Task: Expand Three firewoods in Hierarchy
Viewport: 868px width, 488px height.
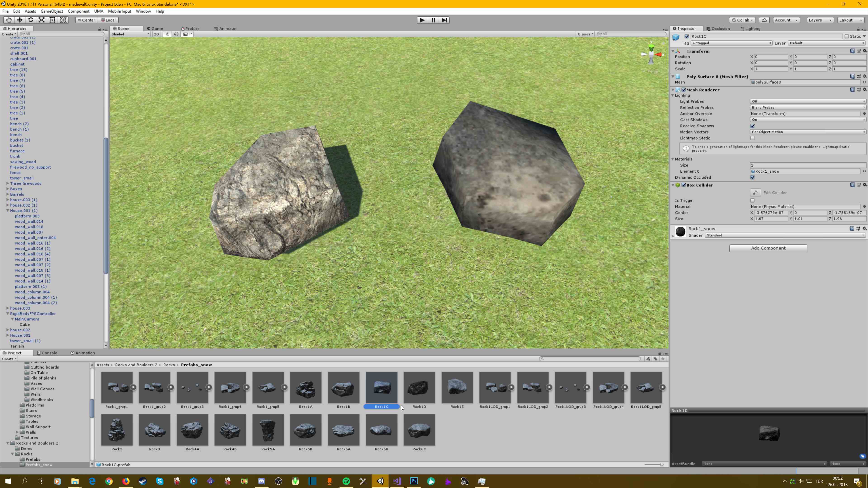Action: click(x=7, y=183)
